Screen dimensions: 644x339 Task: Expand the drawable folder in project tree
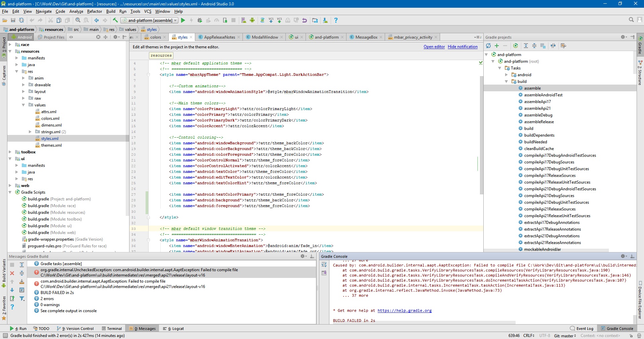[23, 85]
